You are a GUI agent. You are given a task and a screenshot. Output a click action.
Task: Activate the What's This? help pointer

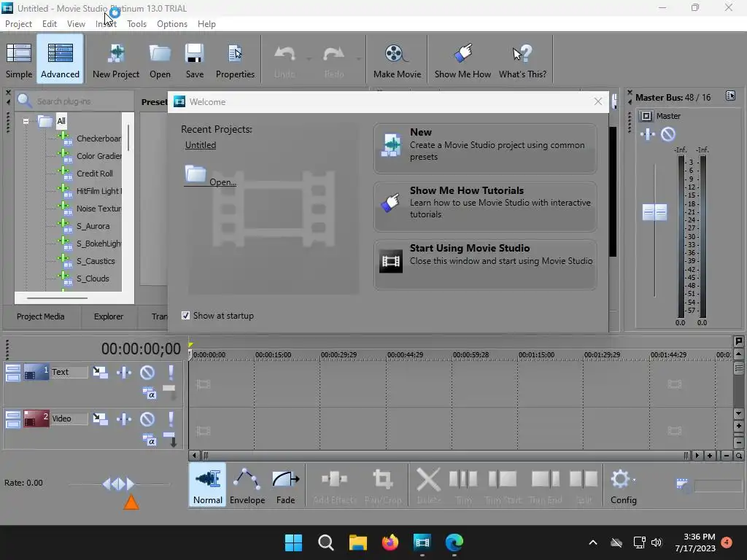pyautogui.click(x=522, y=60)
